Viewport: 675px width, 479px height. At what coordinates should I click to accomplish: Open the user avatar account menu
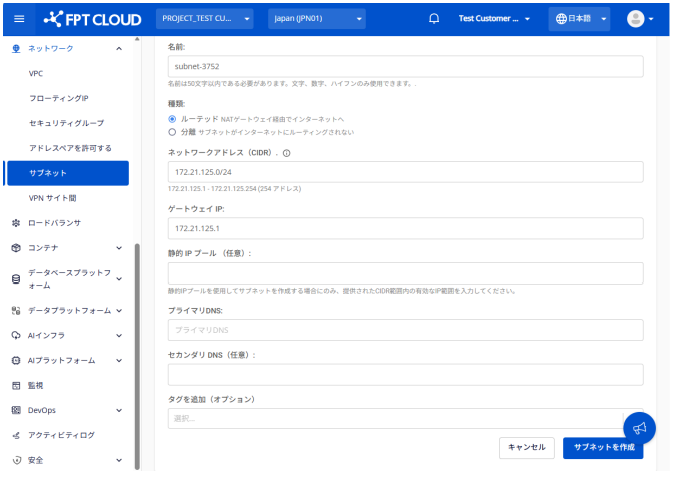(639, 19)
